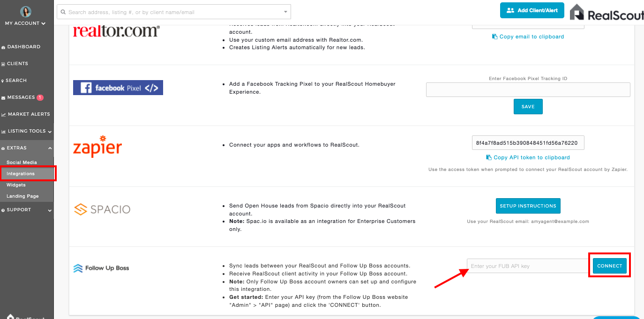Click the Follow Up Boss logo
Screen dimensions: 644x319
(101, 268)
